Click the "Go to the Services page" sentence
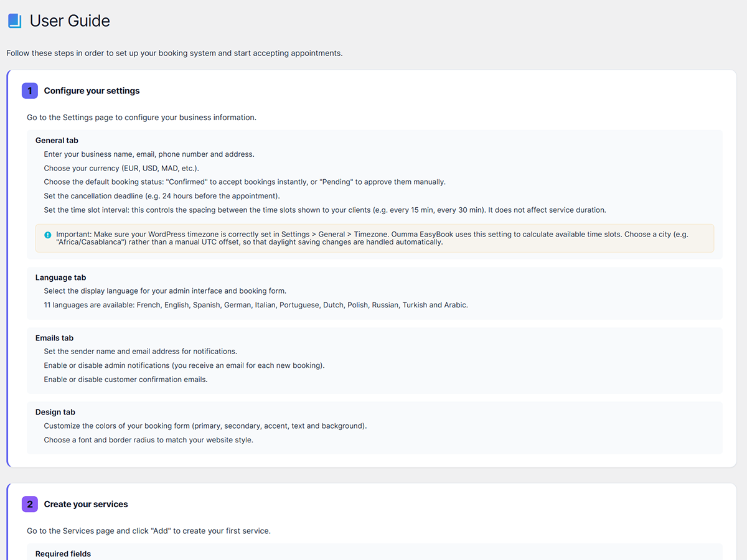The height and width of the screenshot is (560, 747). (x=148, y=531)
